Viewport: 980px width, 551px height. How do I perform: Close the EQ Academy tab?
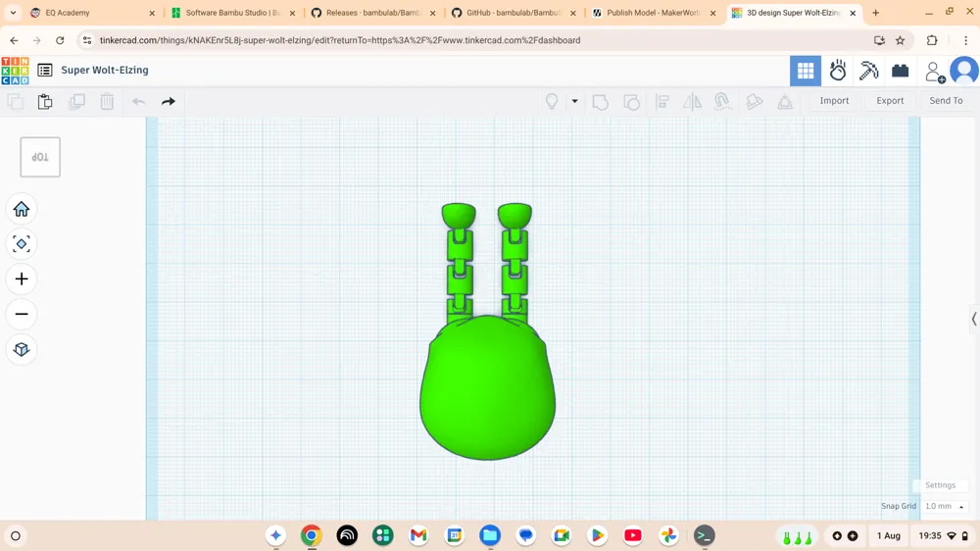152,13
